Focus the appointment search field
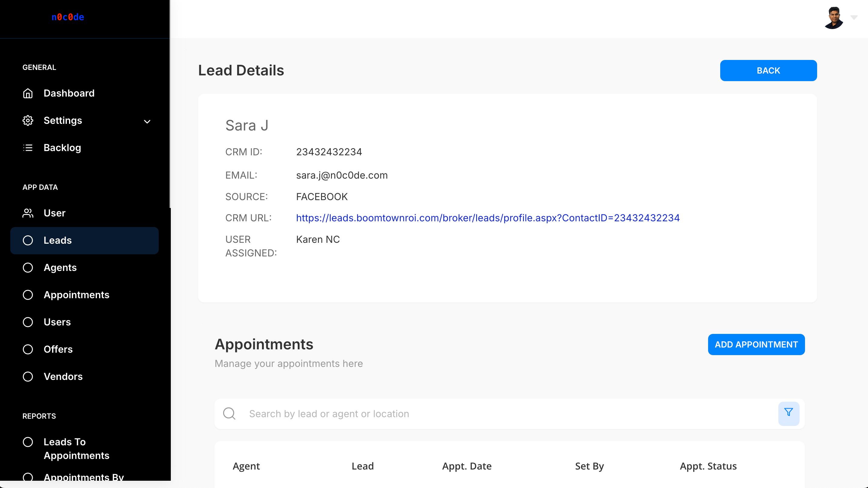868x488 pixels. click(505, 414)
